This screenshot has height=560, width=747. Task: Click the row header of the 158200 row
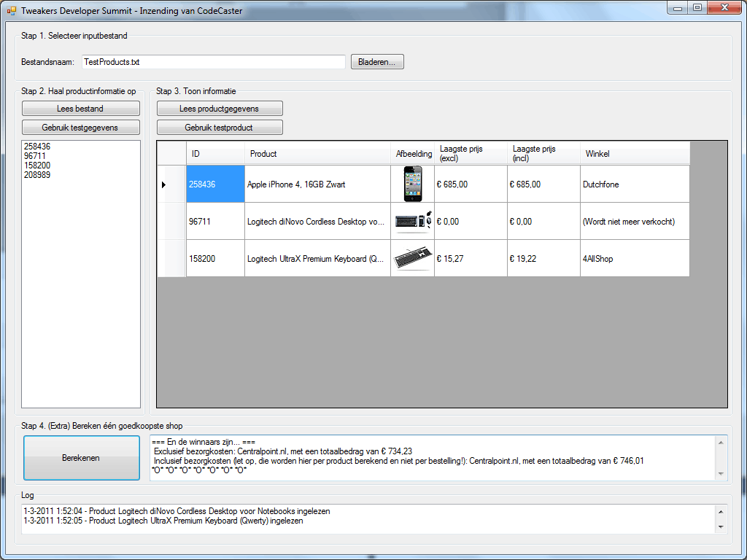[x=171, y=258]
